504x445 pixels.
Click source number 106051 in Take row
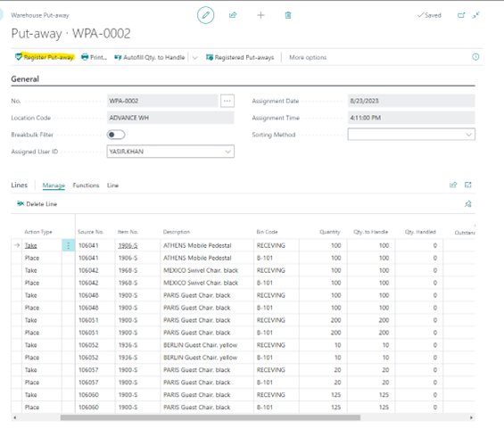pyautogui.click(x=88, y=320)
